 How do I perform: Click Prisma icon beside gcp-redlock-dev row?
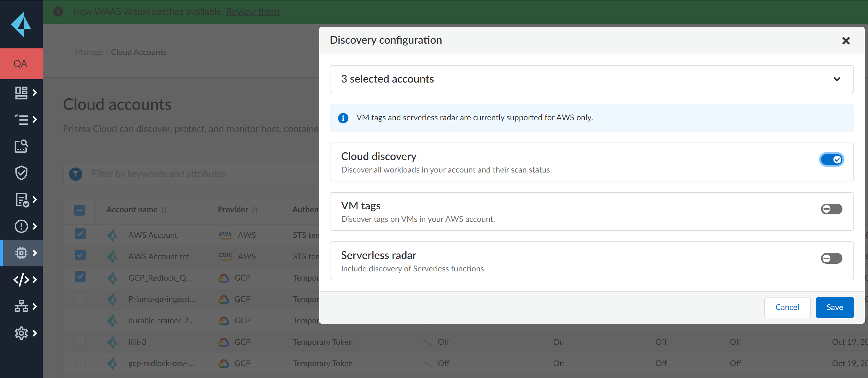coord(112,363)
